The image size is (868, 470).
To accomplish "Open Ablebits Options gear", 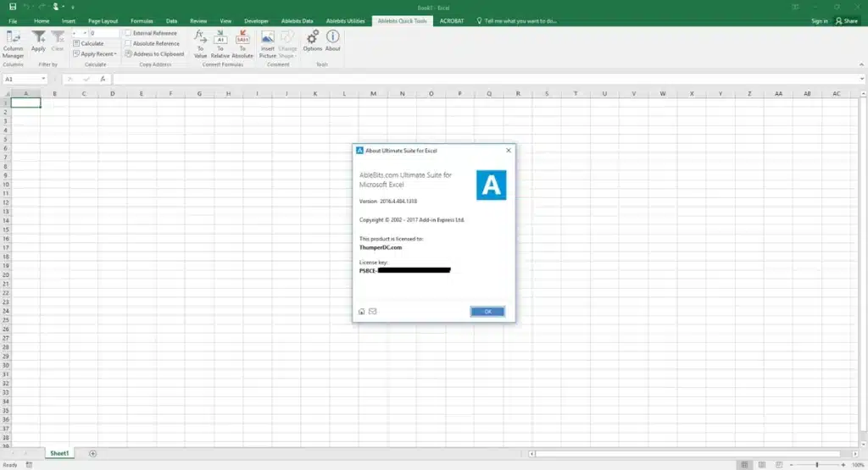I will point(312,41).
